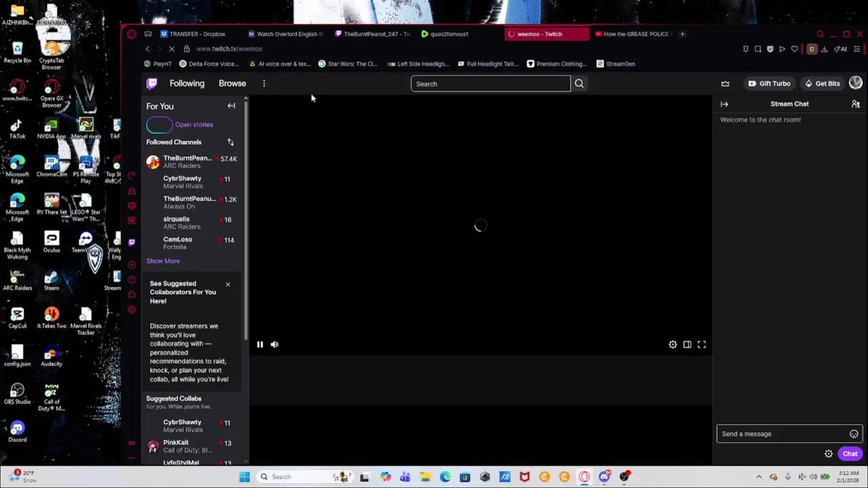Click the Get Bits button

[x=822, y=83]
